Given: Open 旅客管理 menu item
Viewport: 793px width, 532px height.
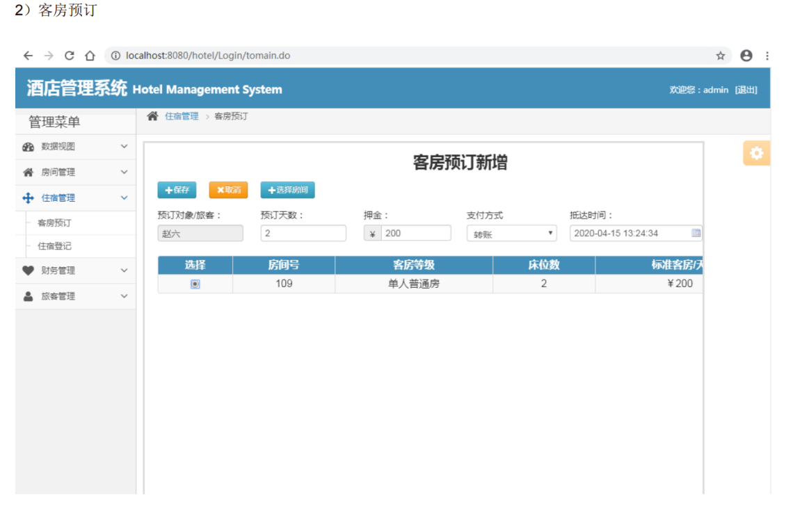Looking at the screenshot, I should (75, 296).
